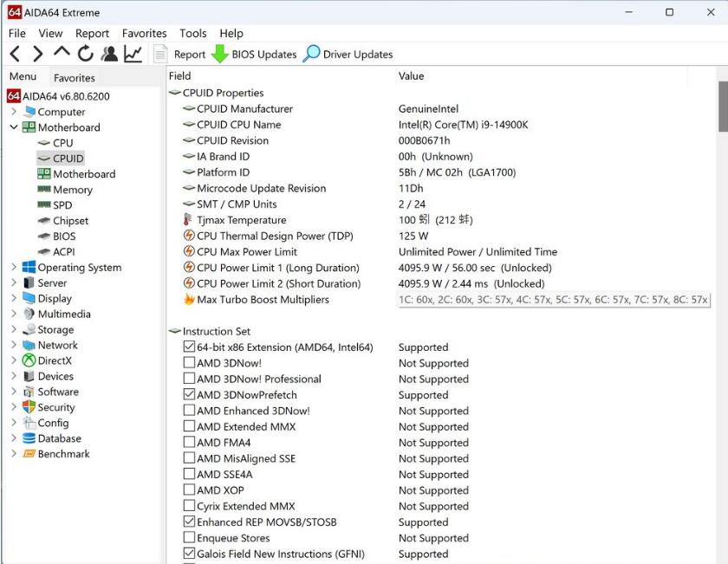728x564 pixels.
Task: Go forward with the right arrow toolbar icon
Action: pos(38,55)
